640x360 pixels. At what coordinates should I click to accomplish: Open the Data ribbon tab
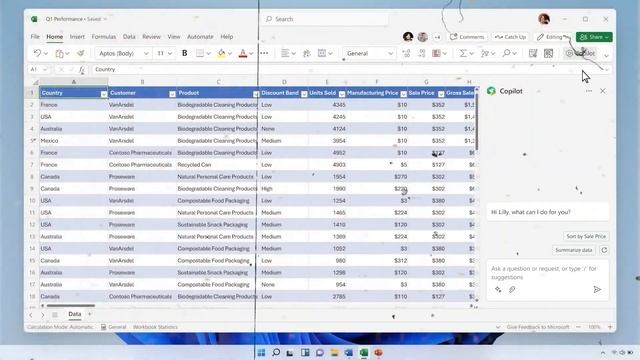coord(129,36)
